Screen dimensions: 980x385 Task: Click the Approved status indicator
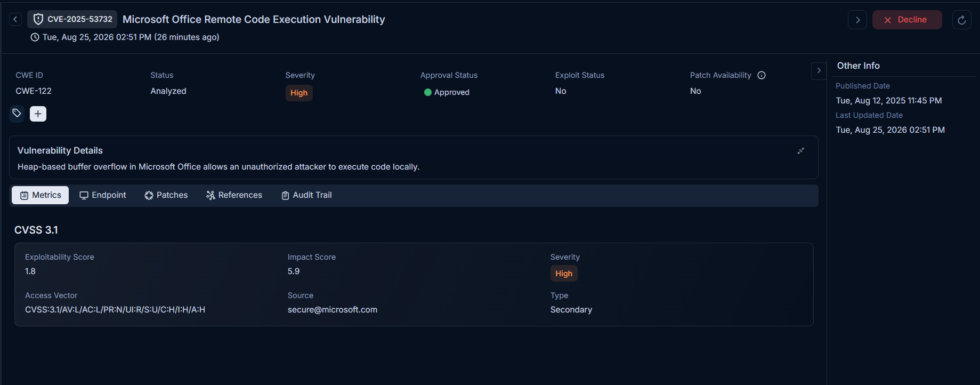point(447,92)
